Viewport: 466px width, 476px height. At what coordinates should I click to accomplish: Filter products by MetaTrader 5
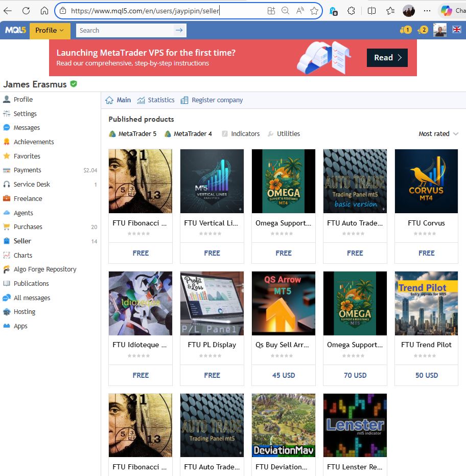(132, 133)
